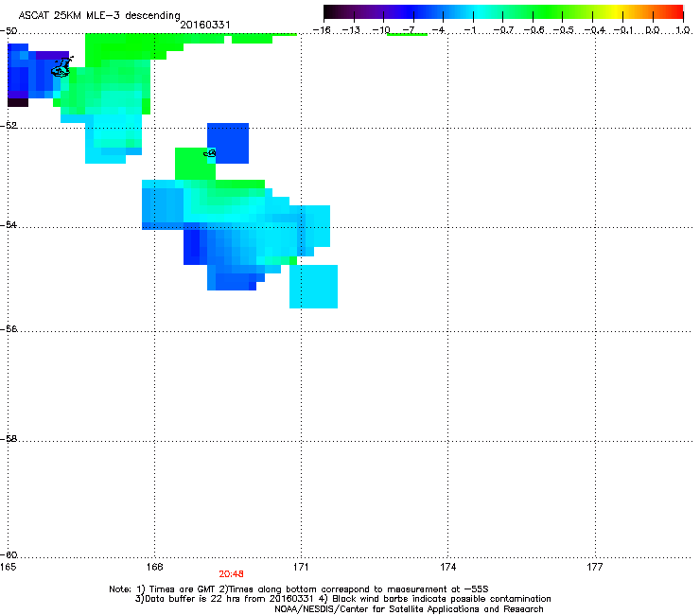Click the 'NOAA/NESDIS/Center for Satellite Applications' credit
Viewport: 700px width, 615px height.
coord(409,609)
